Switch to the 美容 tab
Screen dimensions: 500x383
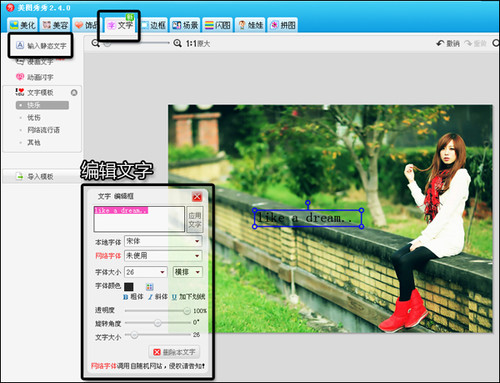(55, 25)
